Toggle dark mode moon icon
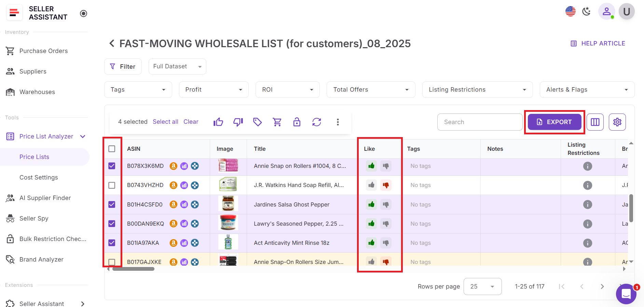The image size is (644, 307). click(586, 12)
